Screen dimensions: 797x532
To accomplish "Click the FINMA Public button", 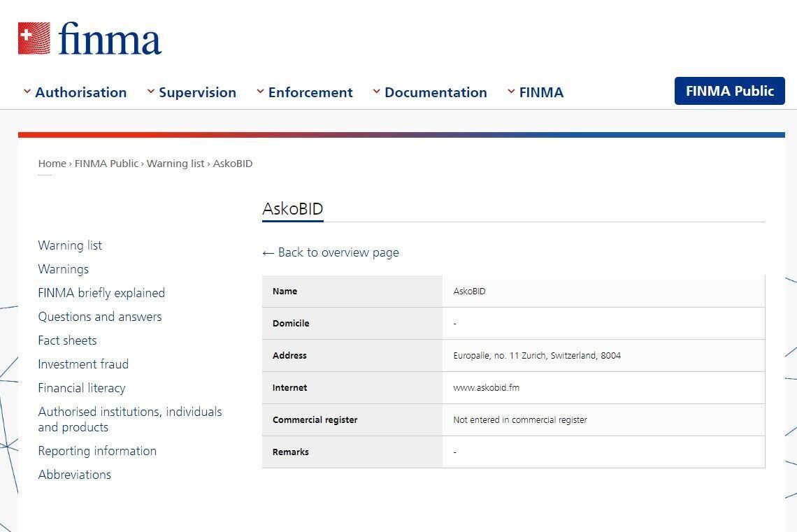I will tap(729, 91).
